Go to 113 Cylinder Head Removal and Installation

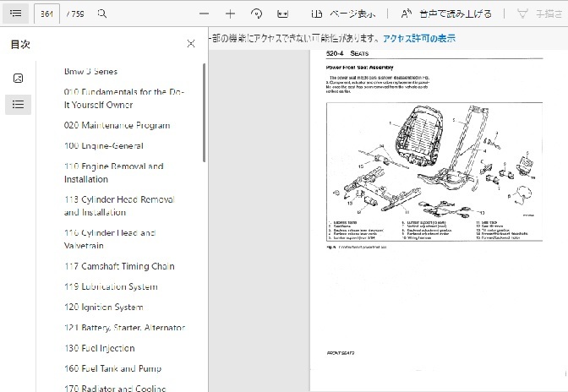coord(119,205)
